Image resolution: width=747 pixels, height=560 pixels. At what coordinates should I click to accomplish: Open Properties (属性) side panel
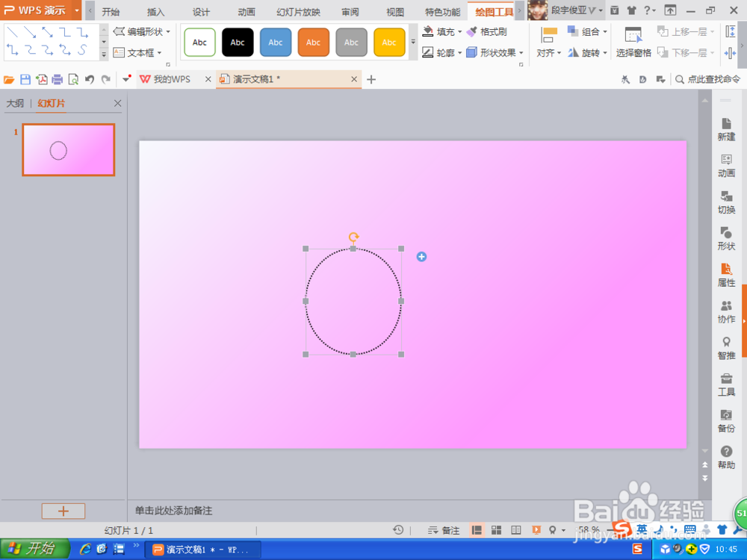pyautogui.click(x=726, y=276)
